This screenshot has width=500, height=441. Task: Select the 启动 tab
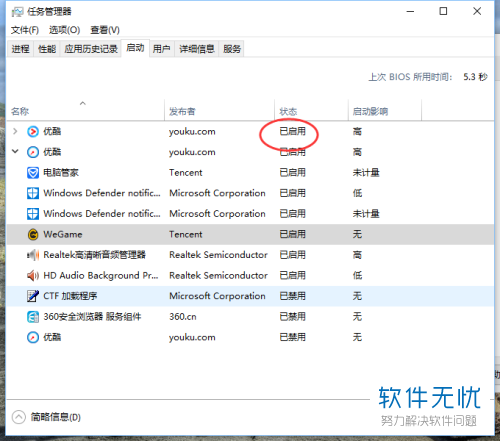[x=135, y=48]
